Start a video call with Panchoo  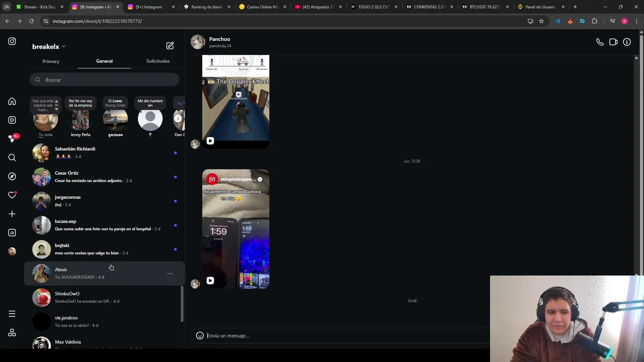[613, 42]
